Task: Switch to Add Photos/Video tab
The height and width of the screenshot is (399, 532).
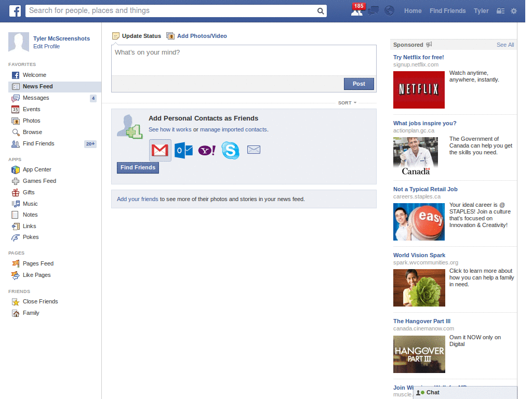Action: point(197,36)
